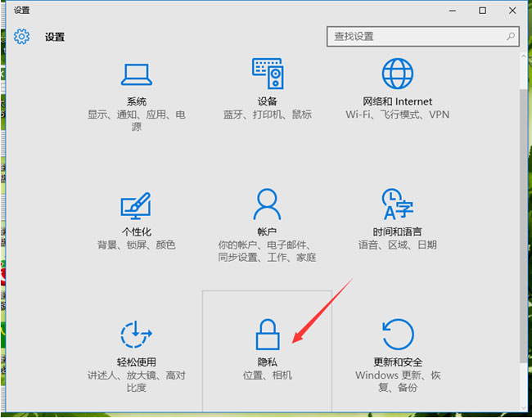Minimize the 设置 window

453,11
